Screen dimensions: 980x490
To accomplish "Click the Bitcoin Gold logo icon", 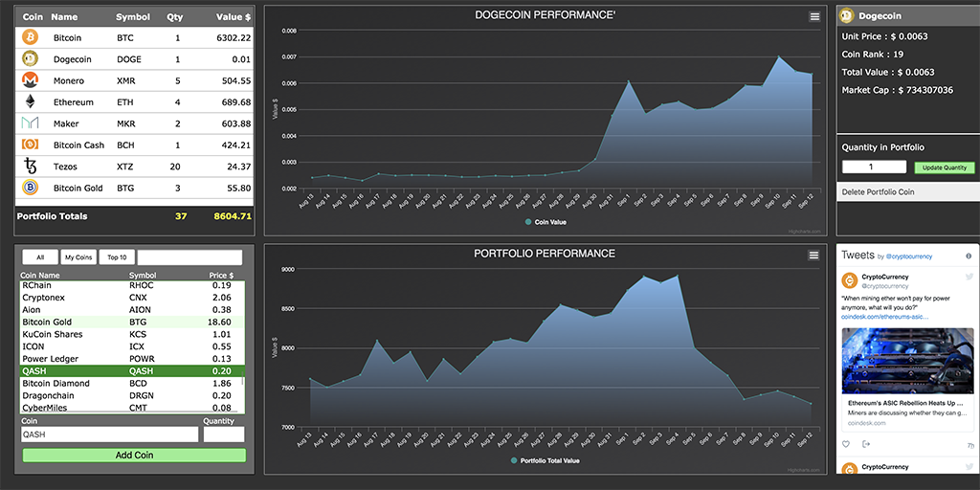I will pyautogui.click(x=30, y=188).
